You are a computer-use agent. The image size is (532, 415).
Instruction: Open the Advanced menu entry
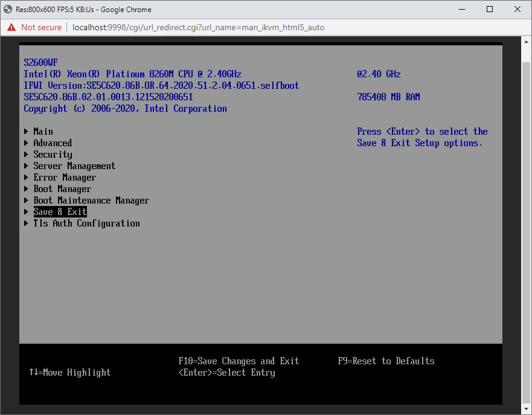pyautogui.click(x=53, y=143)
